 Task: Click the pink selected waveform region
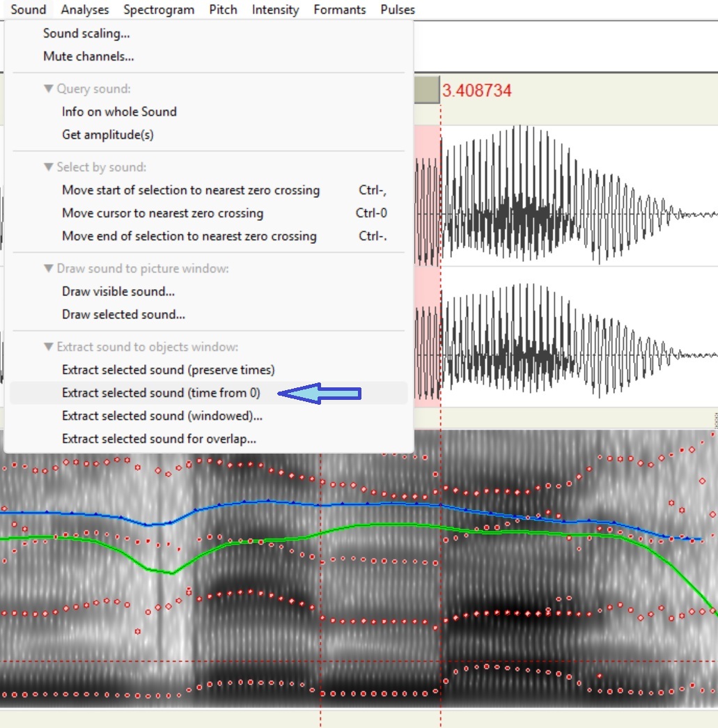click(428, 279)
